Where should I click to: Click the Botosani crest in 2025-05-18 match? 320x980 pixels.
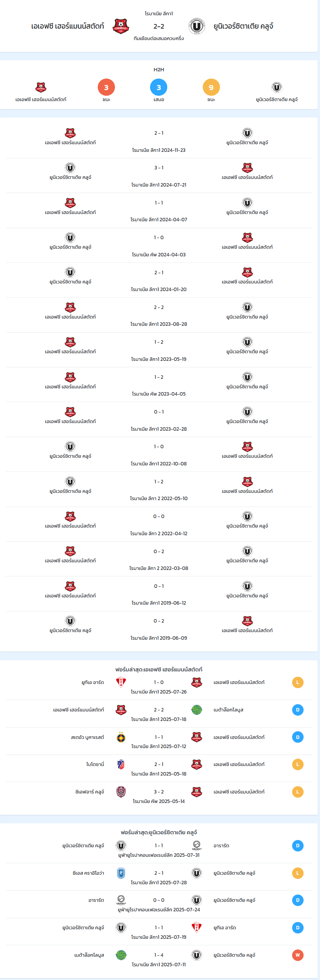(121, 764)
